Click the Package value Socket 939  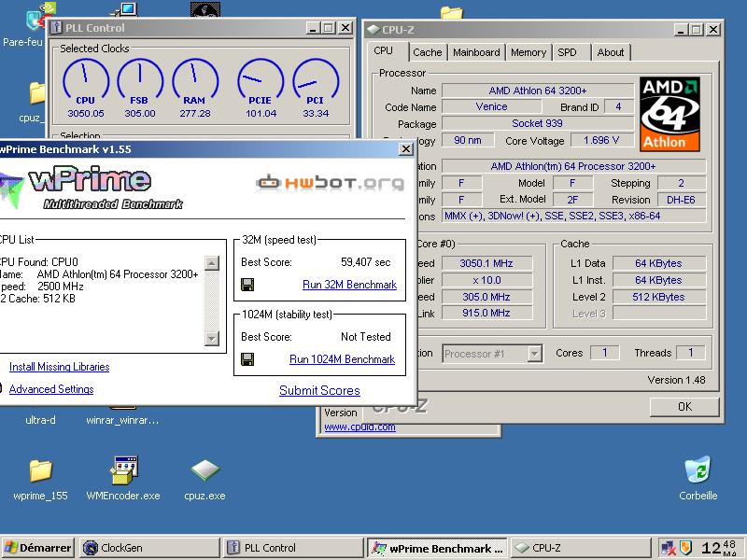(538, 123)
